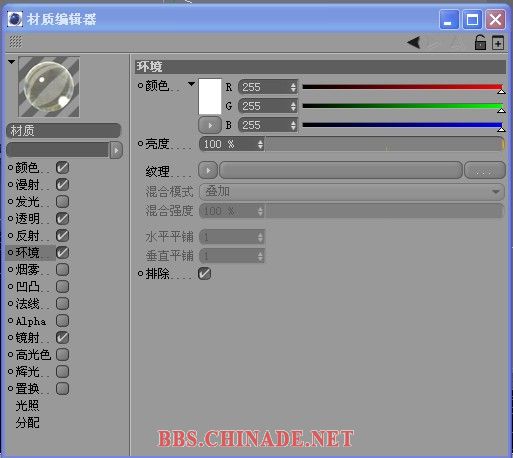Open the 光照 section in sidebar
This screenshot has height=458, width=513.
pyautogui.click(x=27, y=406)
